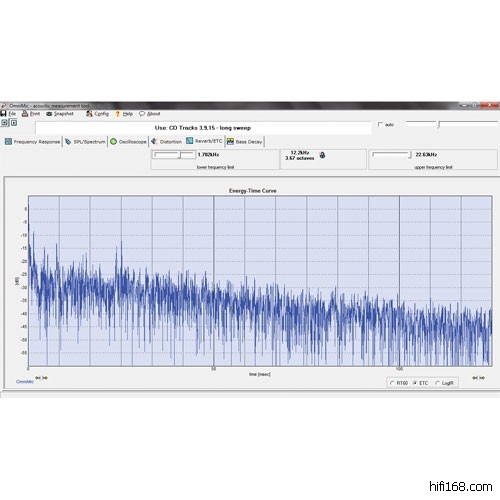This screenshot has width=500, height=500.
Task: Switch to the Frequency Response tab
Action: click(x=33, y=142)
